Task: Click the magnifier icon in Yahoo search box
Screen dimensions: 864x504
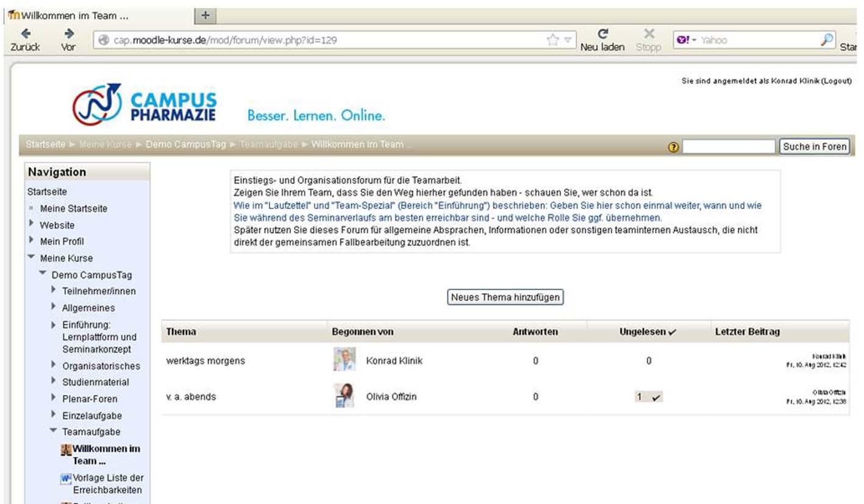Action: [827, 40]
